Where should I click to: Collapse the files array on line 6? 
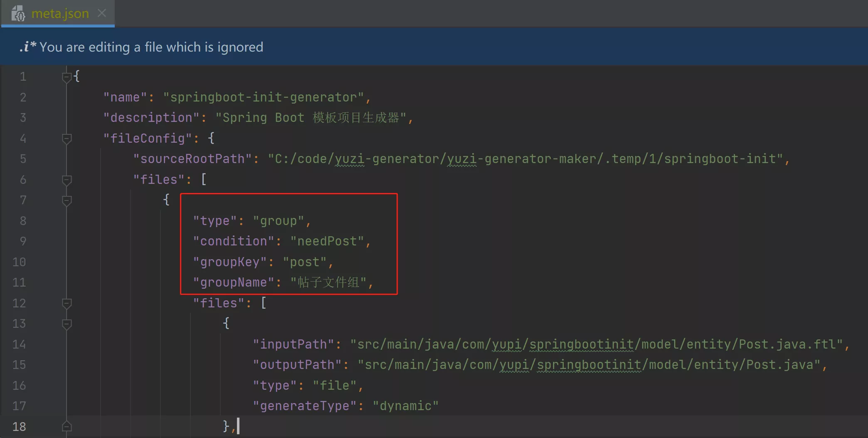pos(67,180)
